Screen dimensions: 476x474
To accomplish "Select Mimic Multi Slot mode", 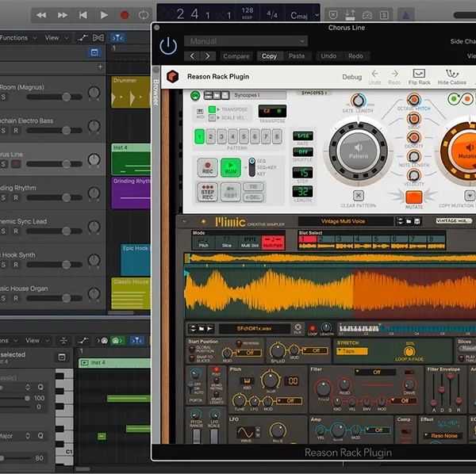I will [250, 243].
